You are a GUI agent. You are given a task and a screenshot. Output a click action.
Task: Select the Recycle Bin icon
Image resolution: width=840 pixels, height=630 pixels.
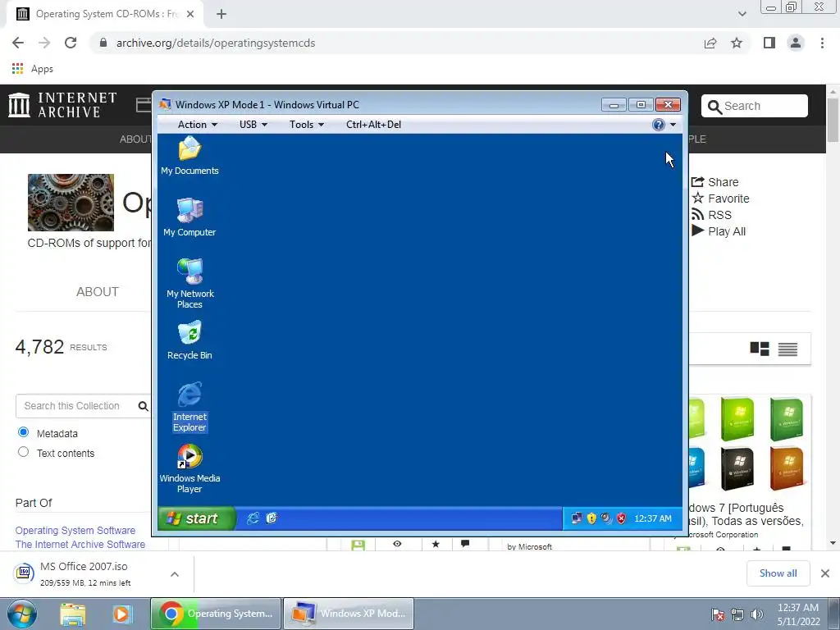coord(189,340)
